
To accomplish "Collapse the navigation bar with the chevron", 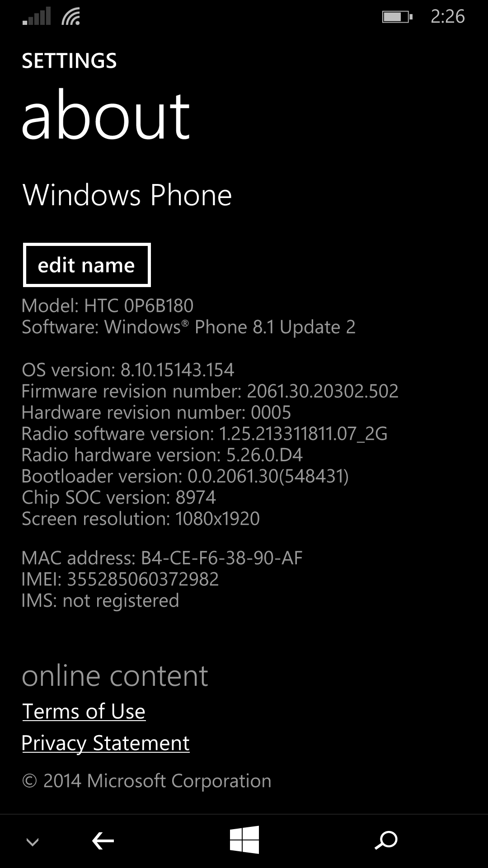I will coord(33,842).
